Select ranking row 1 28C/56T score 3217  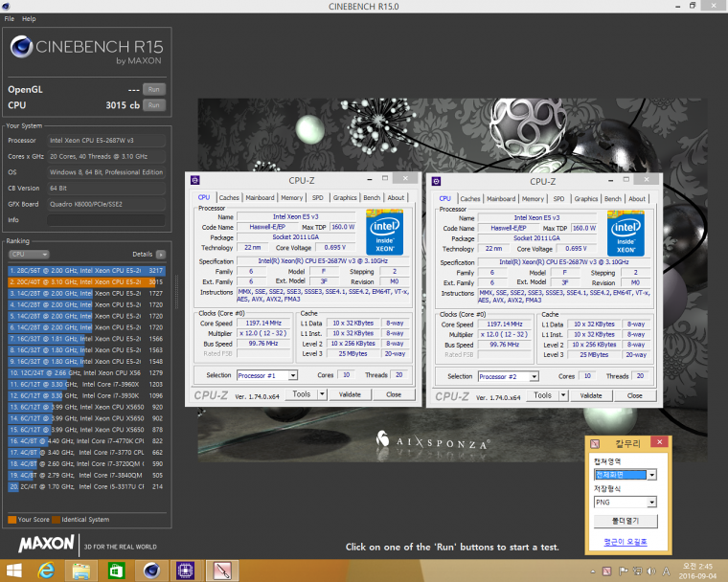pyautogui.click(x=86, y=271)
